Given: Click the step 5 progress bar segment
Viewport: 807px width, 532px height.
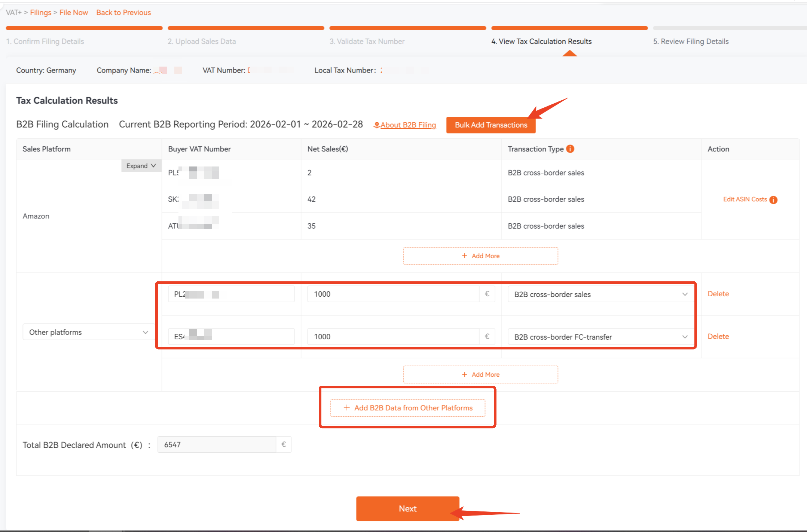Looking at the screenshot, I should 730,28.
